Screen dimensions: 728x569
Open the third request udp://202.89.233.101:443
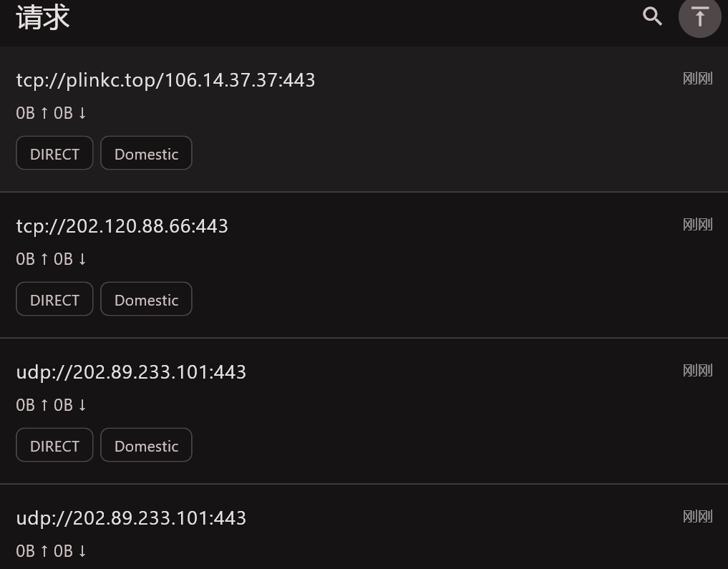pos(131,371)
